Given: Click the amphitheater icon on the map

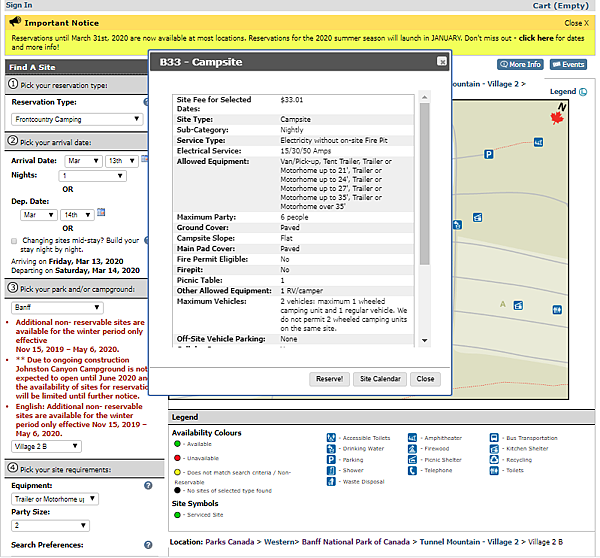Looking at the screenshot, I should coord(539,142).
